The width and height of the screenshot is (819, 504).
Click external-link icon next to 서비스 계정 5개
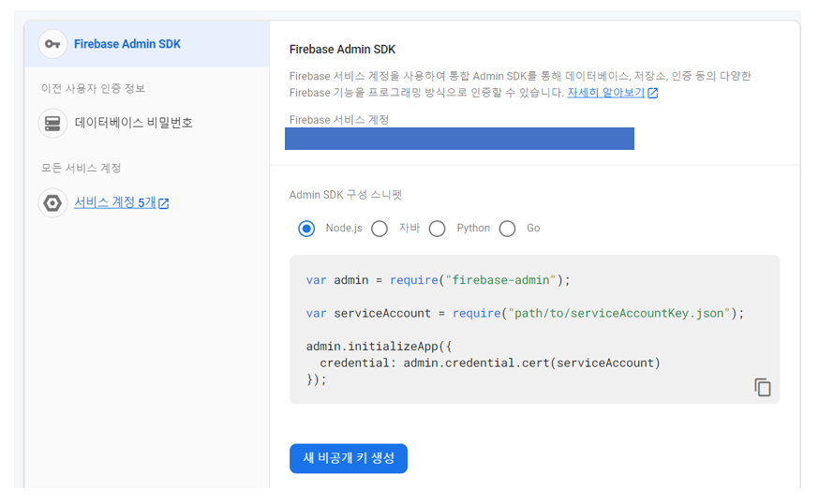[x=163, y=203]
